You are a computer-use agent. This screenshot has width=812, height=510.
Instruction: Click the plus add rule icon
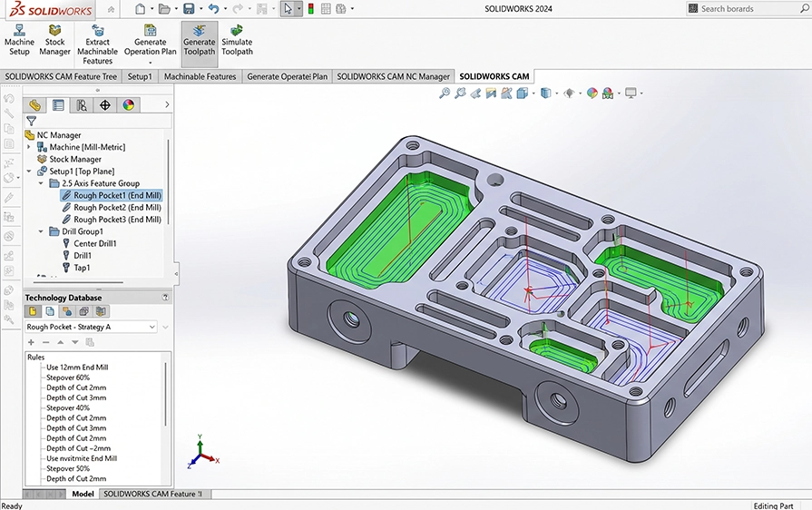pyautogui.click(x=31, y=342)
